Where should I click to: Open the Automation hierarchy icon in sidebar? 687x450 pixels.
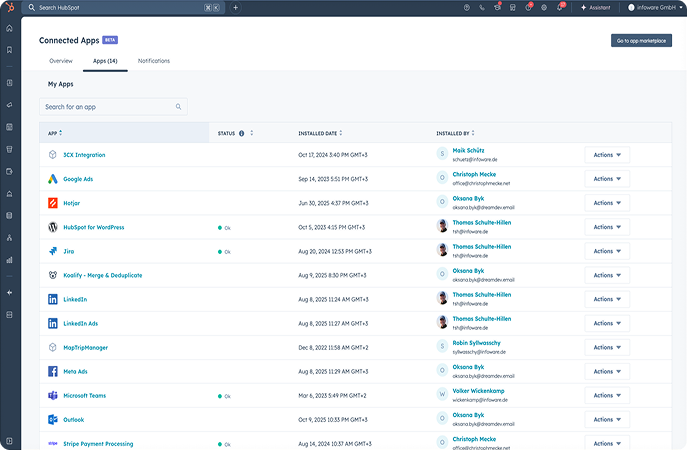tap(10, 237)
